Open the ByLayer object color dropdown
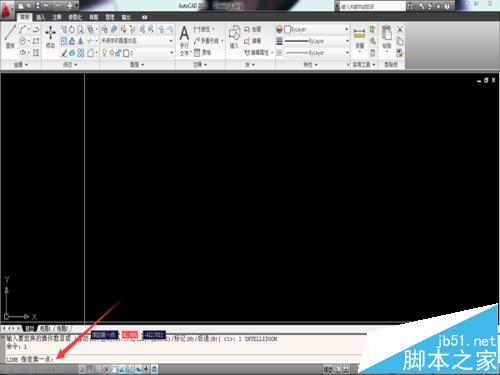This screenshot has width=500, height=375. (317, 29)
